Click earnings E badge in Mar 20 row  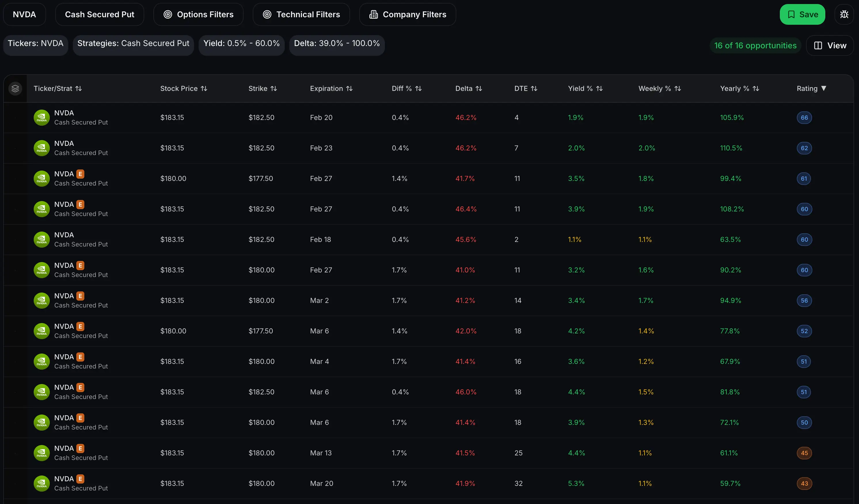80,479
